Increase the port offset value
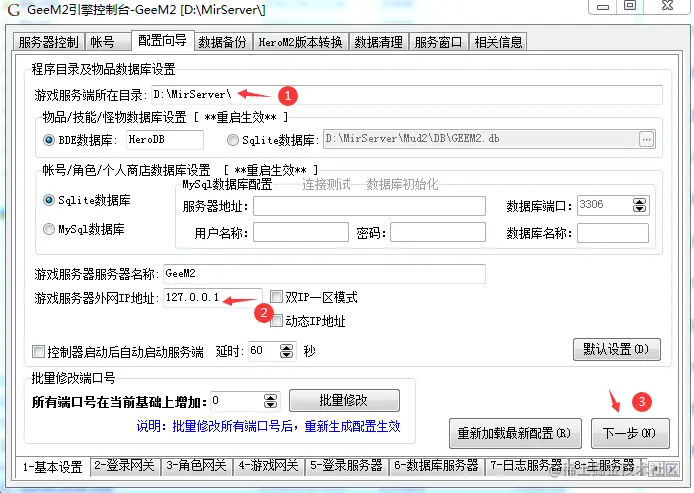Viewport: 694px width, 493px height. click(270, 398)
